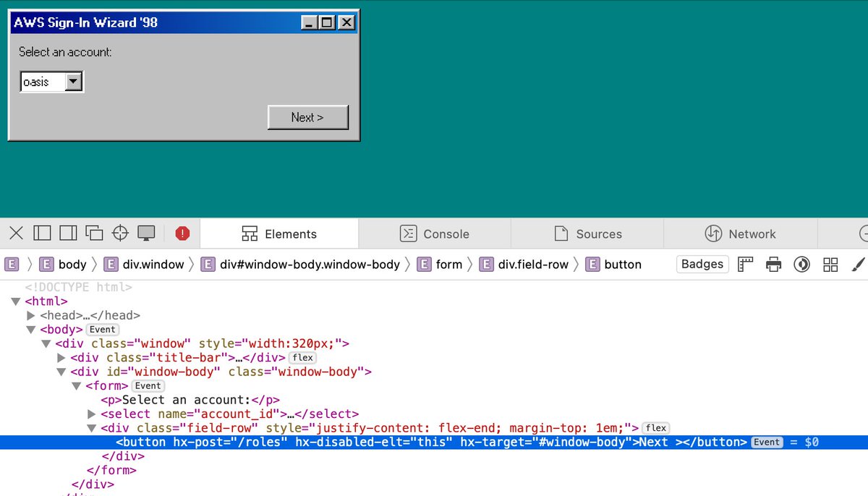Viewport: 868px width, 496px height.
Task: Click the Event badge next to <body>
Action: point(102,330)
